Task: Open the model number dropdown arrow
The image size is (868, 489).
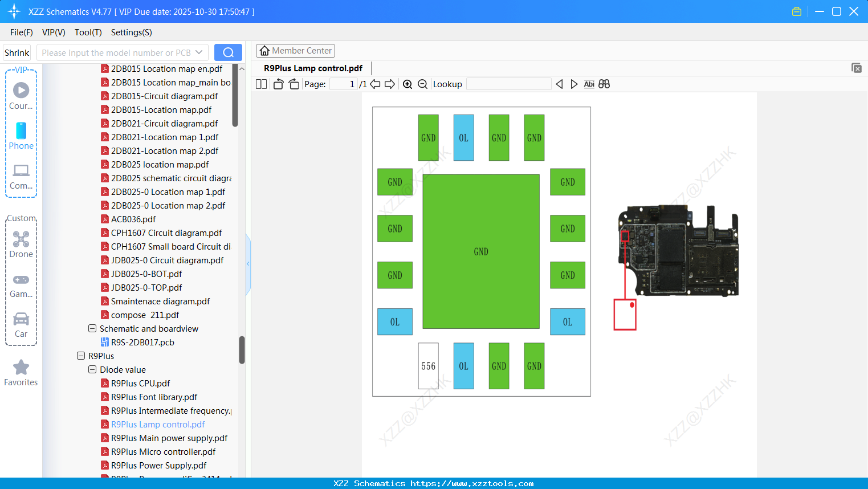Action: point(199,52)
